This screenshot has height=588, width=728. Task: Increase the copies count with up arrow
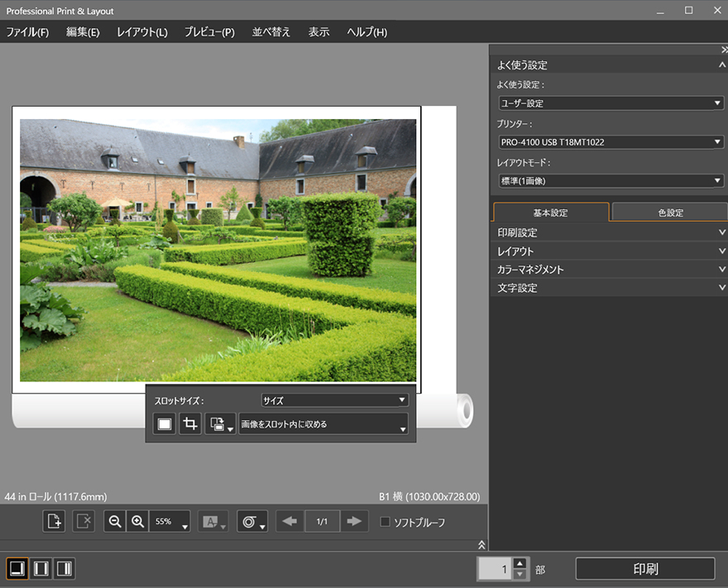click(x=520, y=563)
